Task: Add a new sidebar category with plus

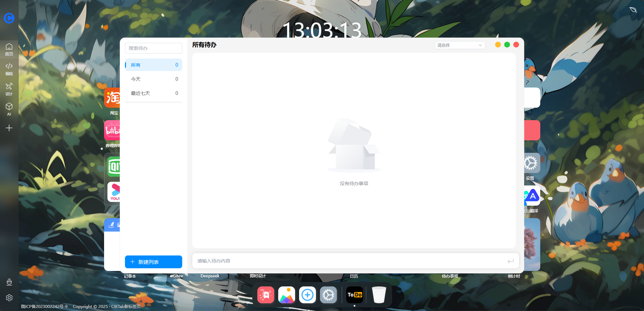Action: click(9, 128)
